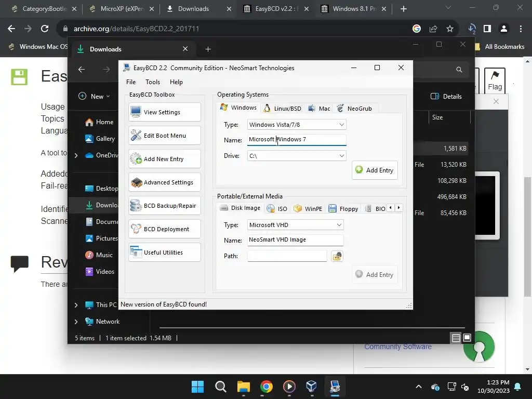Click Add Entry for operating systems

coord(375,170)
